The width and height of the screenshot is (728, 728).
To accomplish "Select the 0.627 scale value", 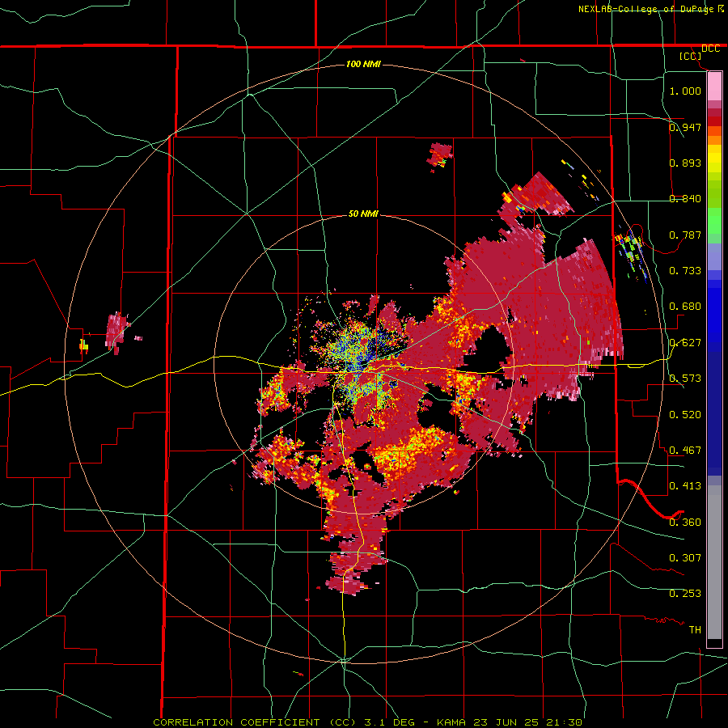I will point(685,343).
